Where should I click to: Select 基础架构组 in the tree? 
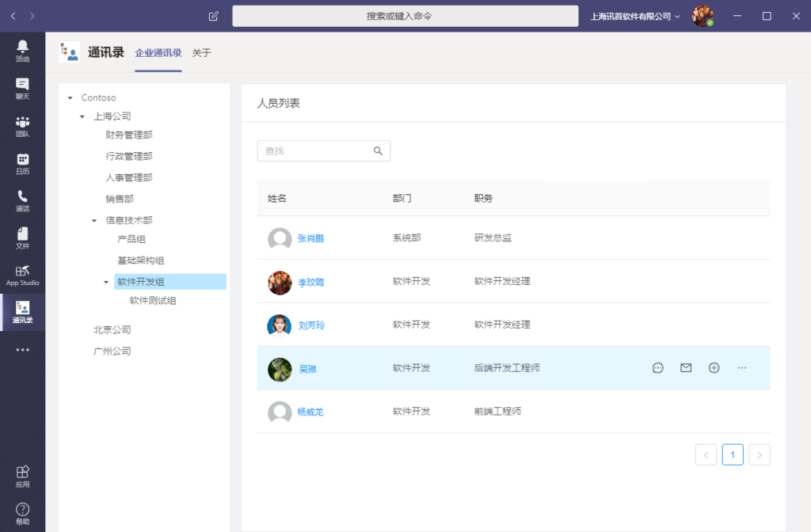[x=141, y=260]
